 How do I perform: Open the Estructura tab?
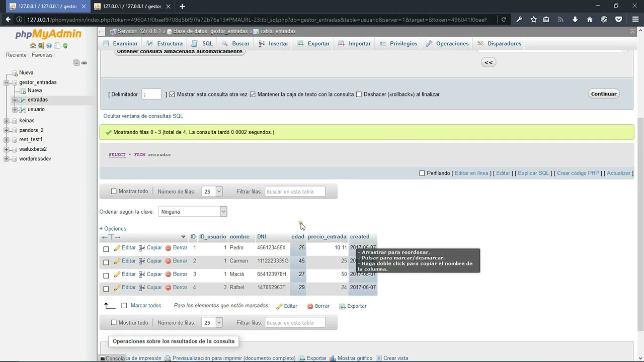coord(165,44)
